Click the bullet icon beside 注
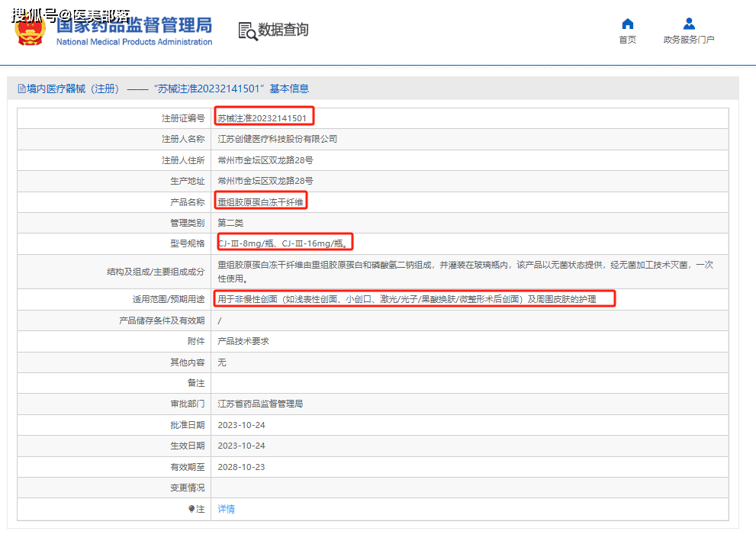 tap(191, 509)
